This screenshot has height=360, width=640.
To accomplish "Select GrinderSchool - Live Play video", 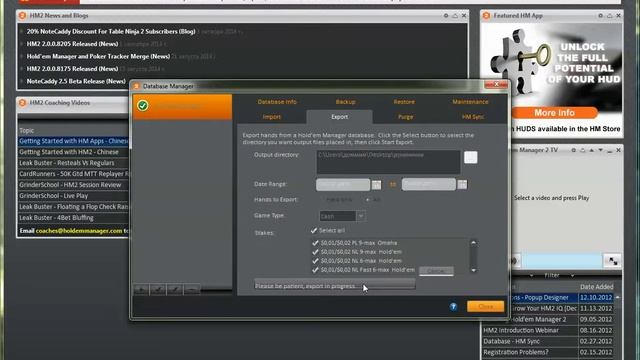I will coord(73,196).
